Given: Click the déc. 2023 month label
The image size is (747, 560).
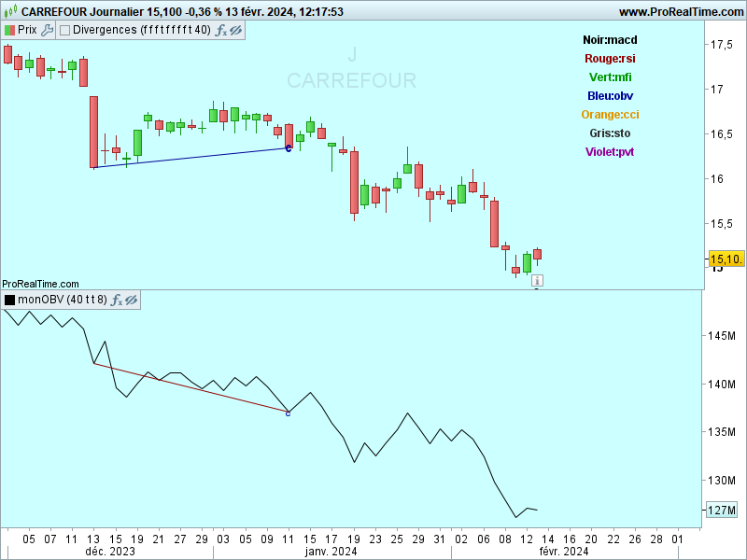Looking at the screenshot, I should click(x=110, y=552).
